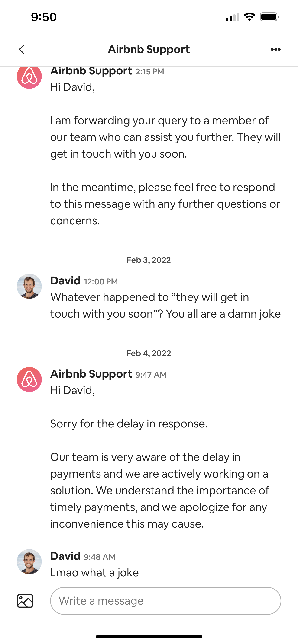
Task: Tap the battery icon in the status bar
Action: [269, 17]
